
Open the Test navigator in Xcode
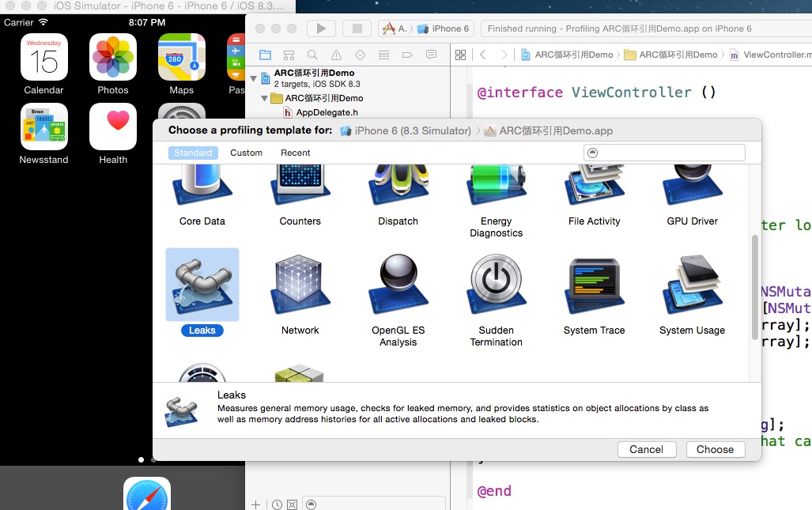(360, 55)
